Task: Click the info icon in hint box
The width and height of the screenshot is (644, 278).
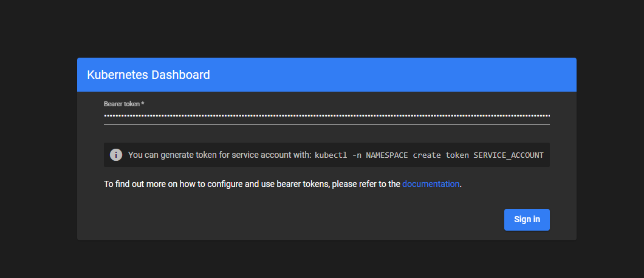Action: [x=116, y=155]
